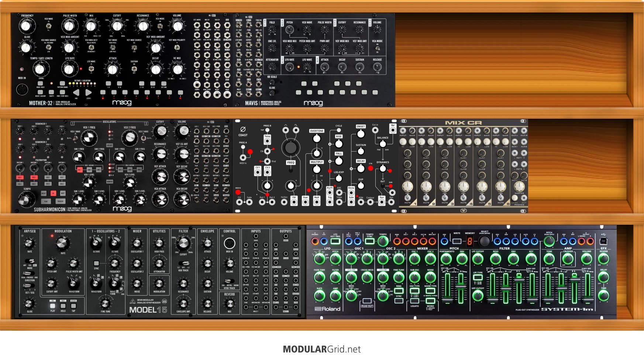Toggle the Mother-32 Sustain switch
Viewport: 644px width, 357px height.
(134, 69)
